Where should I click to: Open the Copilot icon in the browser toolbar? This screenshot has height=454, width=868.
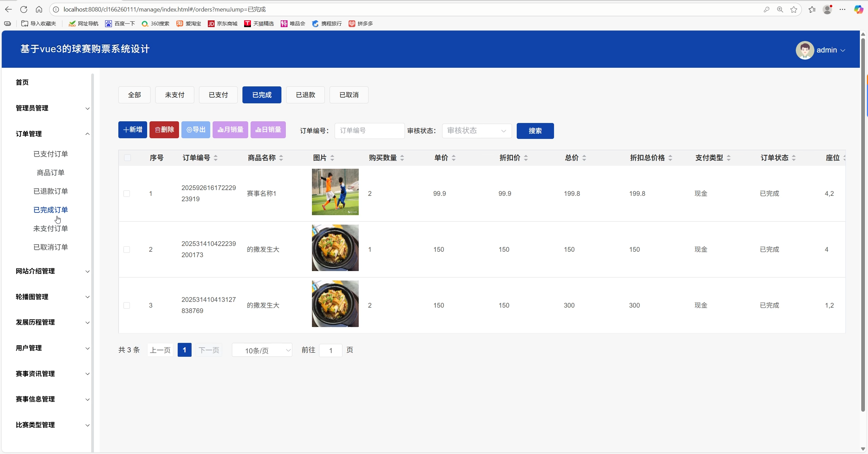click(858, 9)
